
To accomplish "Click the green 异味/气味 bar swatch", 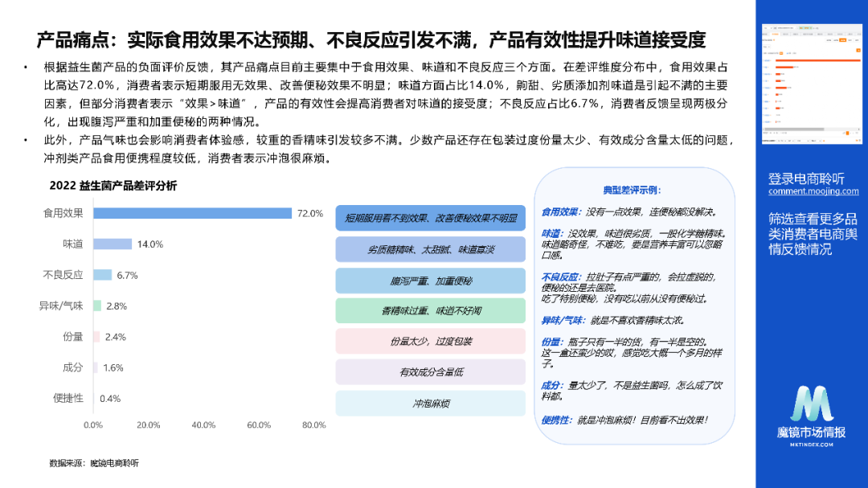I will click(97, 306).
